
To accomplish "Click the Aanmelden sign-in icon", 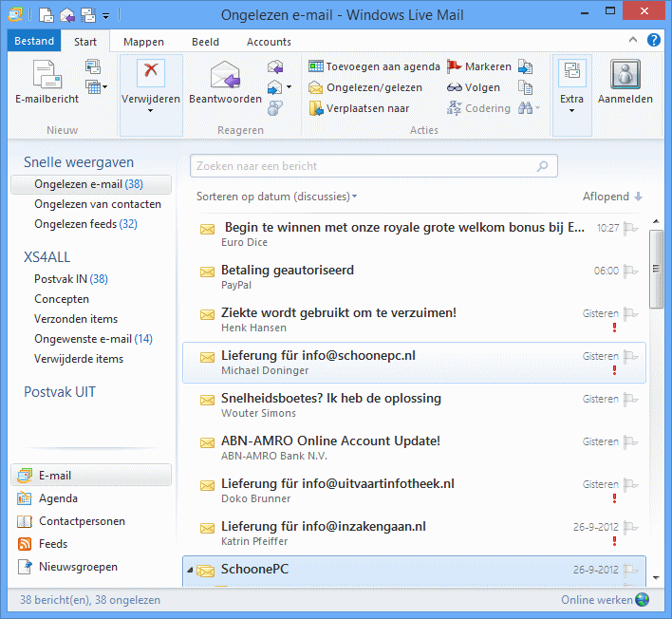I will [625, 74].
